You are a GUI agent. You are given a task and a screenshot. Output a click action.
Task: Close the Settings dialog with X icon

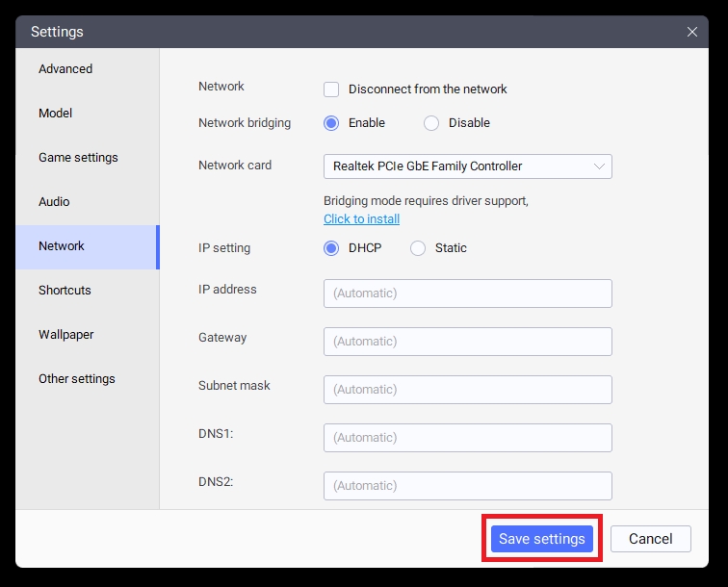(691, 32)
